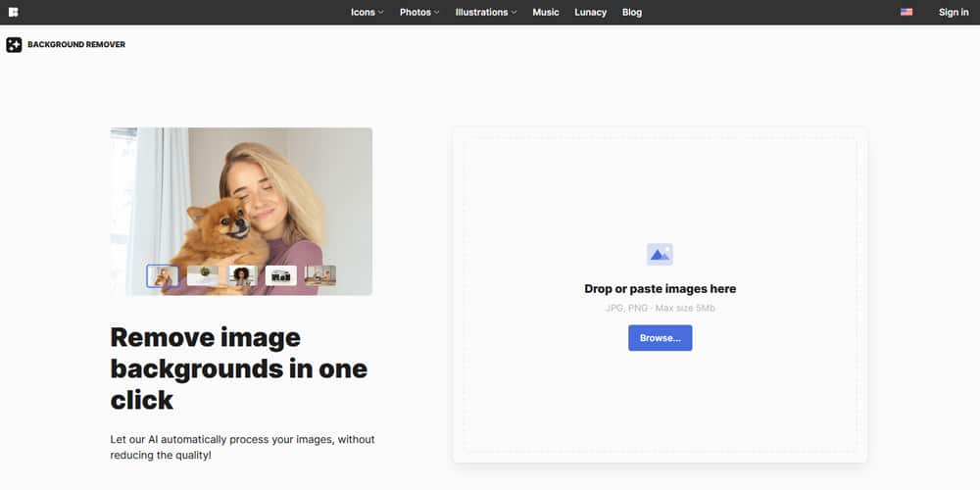Click the image placeholder icon in the drop zone
This screenshot has width=980, height=490.
coord(660,255)
